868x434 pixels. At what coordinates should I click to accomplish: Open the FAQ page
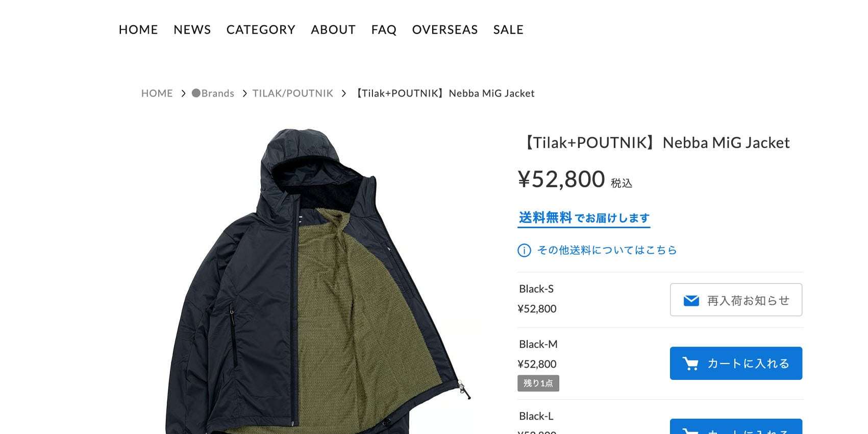pyautogui.click(x=384, y=30)
